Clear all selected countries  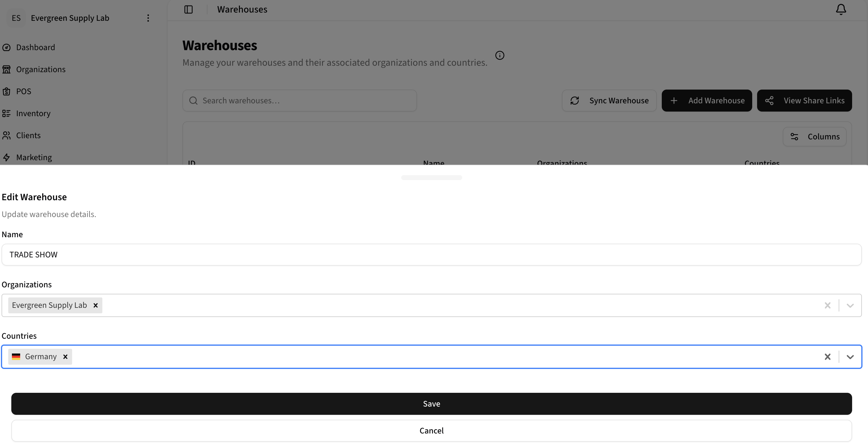point(827,357)
